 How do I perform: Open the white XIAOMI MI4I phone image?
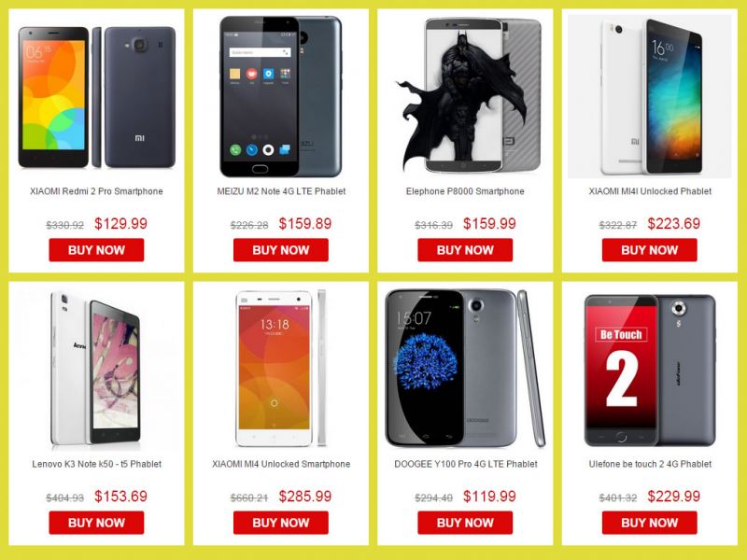click(649, 96)
